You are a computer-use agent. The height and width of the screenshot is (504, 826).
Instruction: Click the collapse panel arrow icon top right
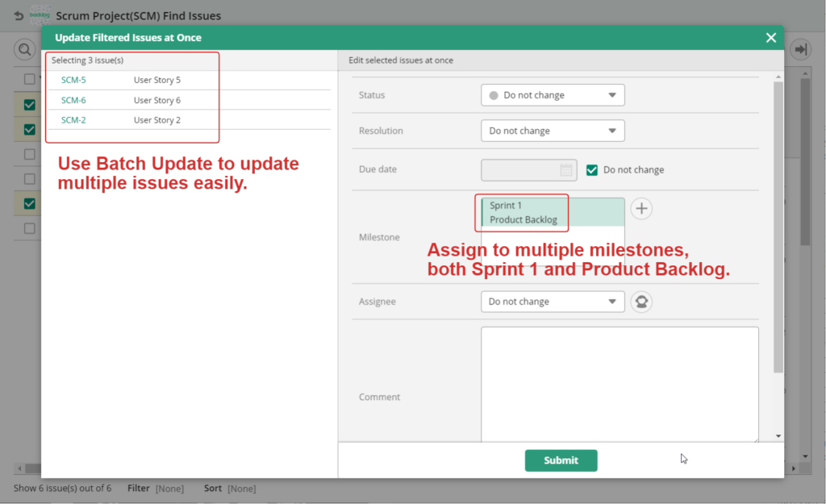point(800,50)
